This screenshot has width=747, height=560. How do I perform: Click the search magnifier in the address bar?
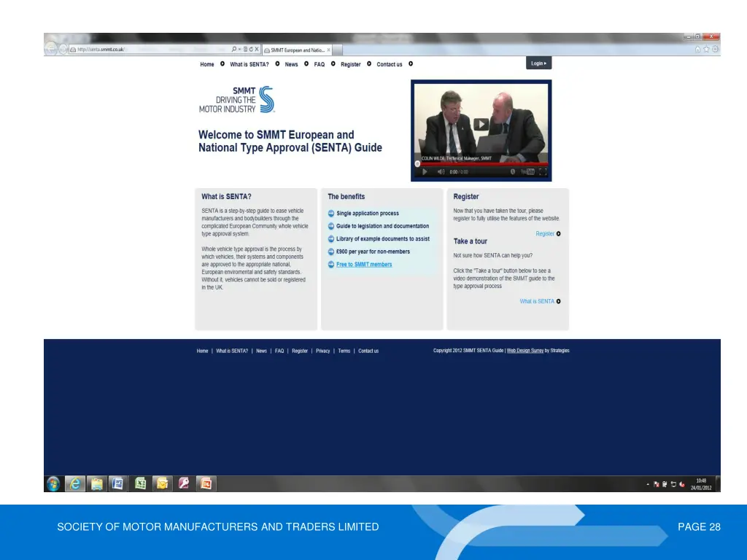pos(234,49)
